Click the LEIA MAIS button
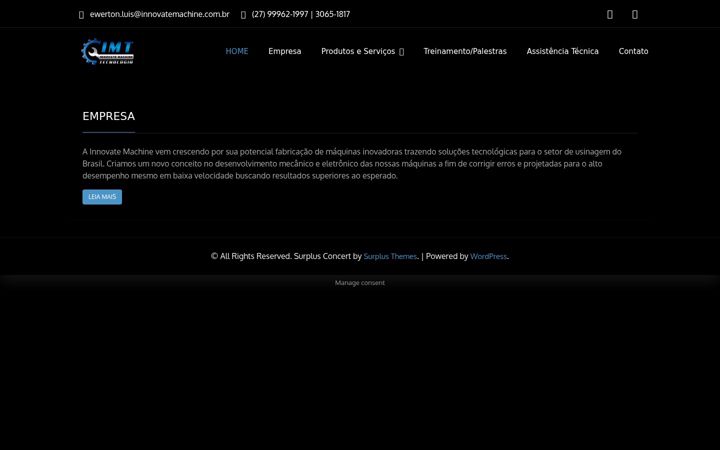The height and width of the screenshot is (450, 720). 102,197
